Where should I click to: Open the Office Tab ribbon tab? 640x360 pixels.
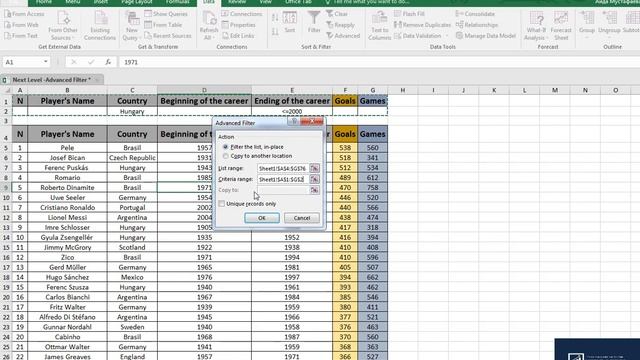pos(298,2)
